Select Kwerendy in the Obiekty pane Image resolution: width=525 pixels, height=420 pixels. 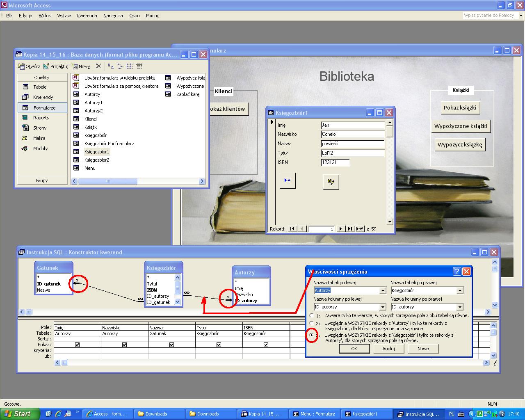click(43, 97)
